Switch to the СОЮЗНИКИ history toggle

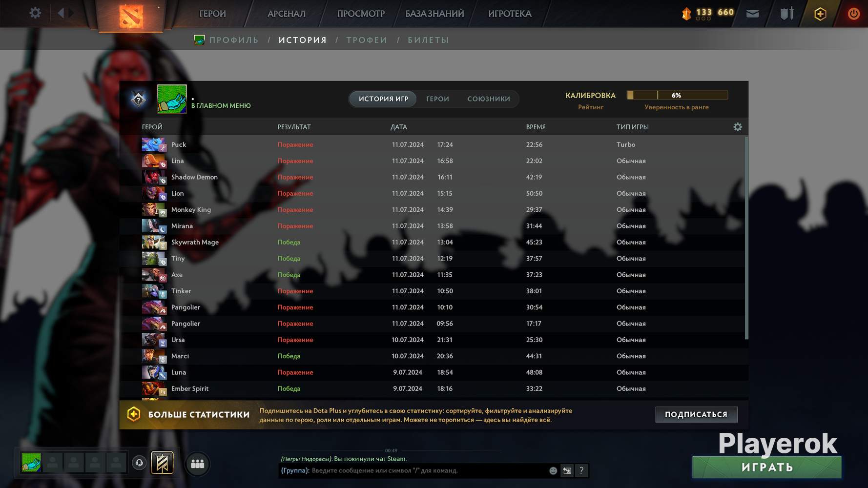pos(489,99)
